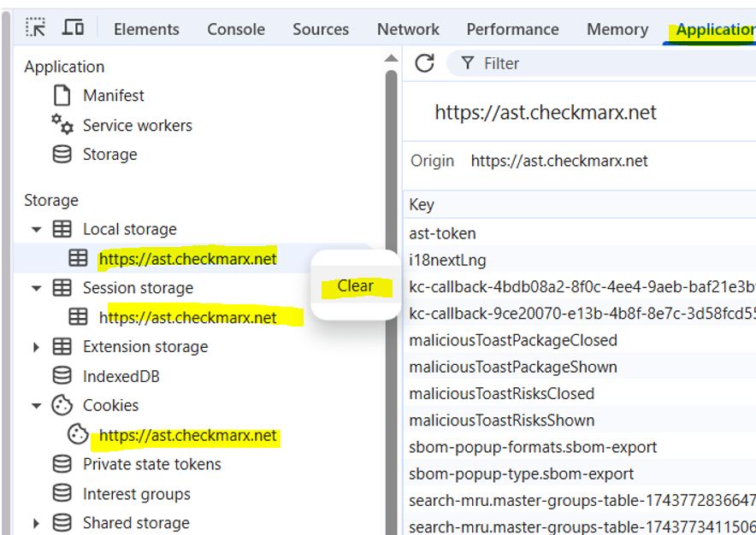Viewport: 756px width, 535px height.
Task: Select the kc-callback-9ce20070 key row
Action: pyautogui.click(x=580, y=314)
